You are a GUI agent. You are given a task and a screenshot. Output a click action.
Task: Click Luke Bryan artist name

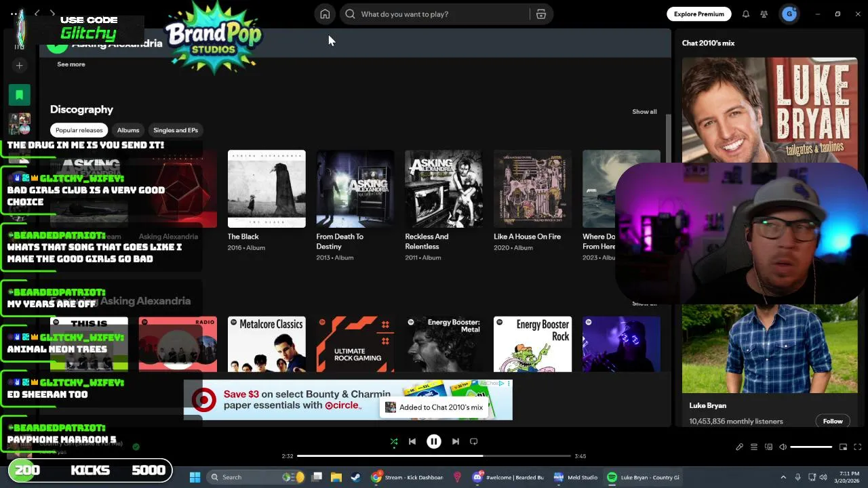click(707, 405)
